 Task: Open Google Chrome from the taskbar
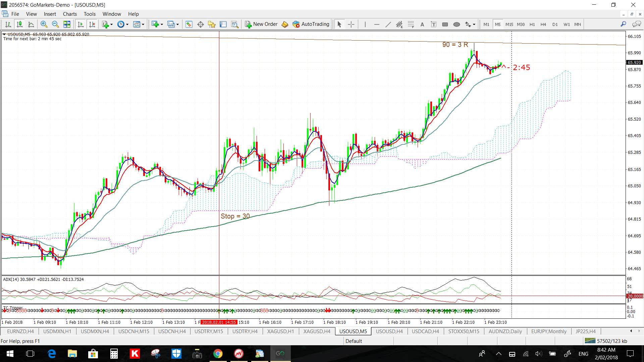(x=218, y=354)
